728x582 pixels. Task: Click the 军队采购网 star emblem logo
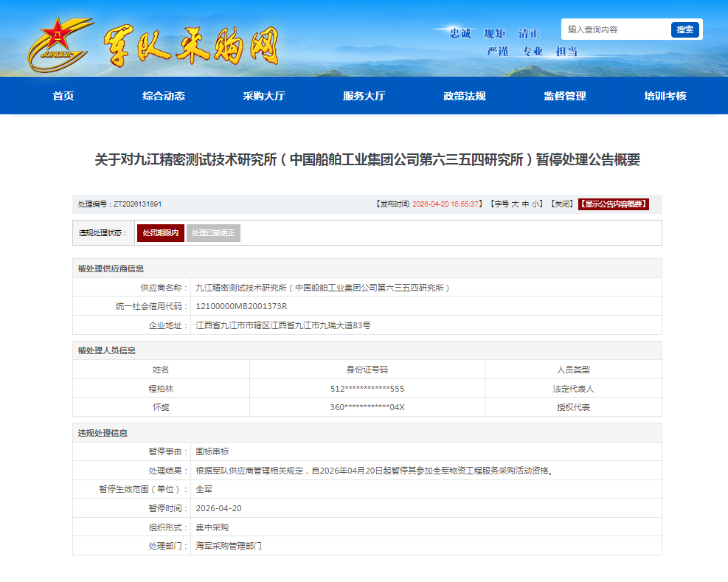[59, 44]
